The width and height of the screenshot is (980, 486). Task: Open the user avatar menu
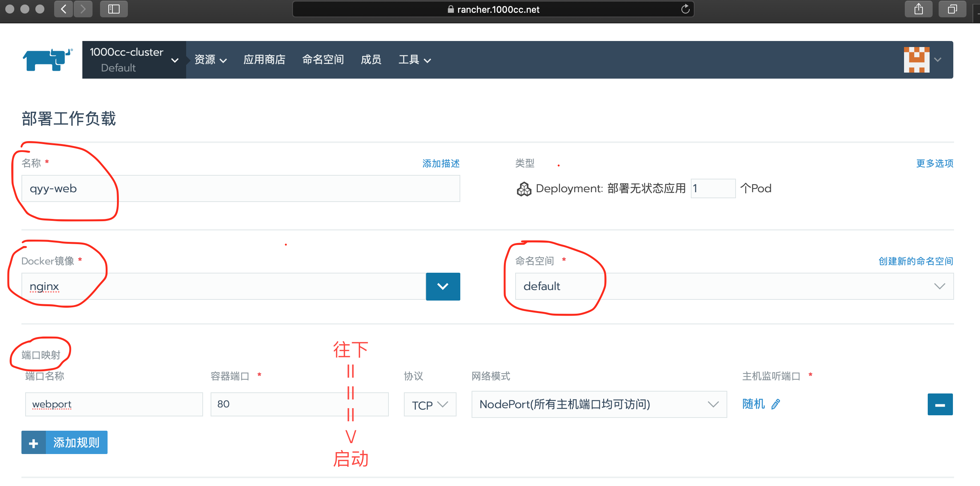[916, 60]
